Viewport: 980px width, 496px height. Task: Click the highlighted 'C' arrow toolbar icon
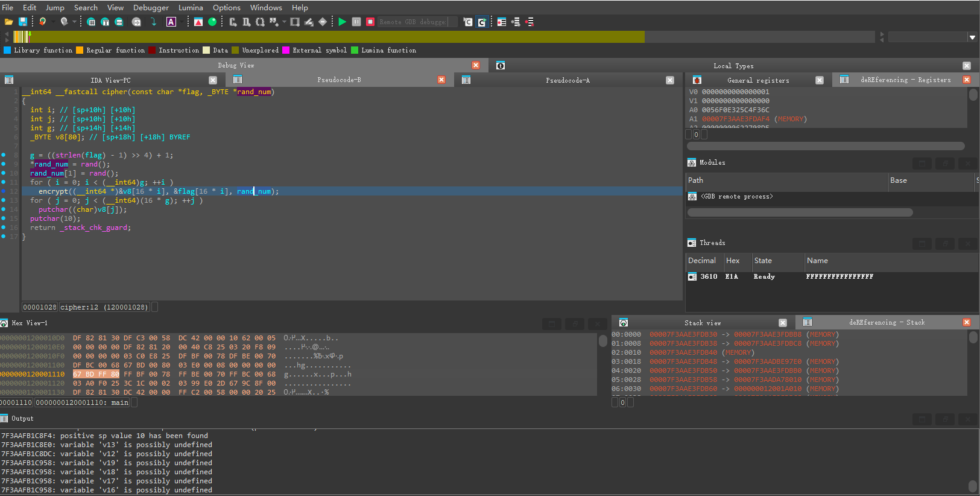[482, 22]
